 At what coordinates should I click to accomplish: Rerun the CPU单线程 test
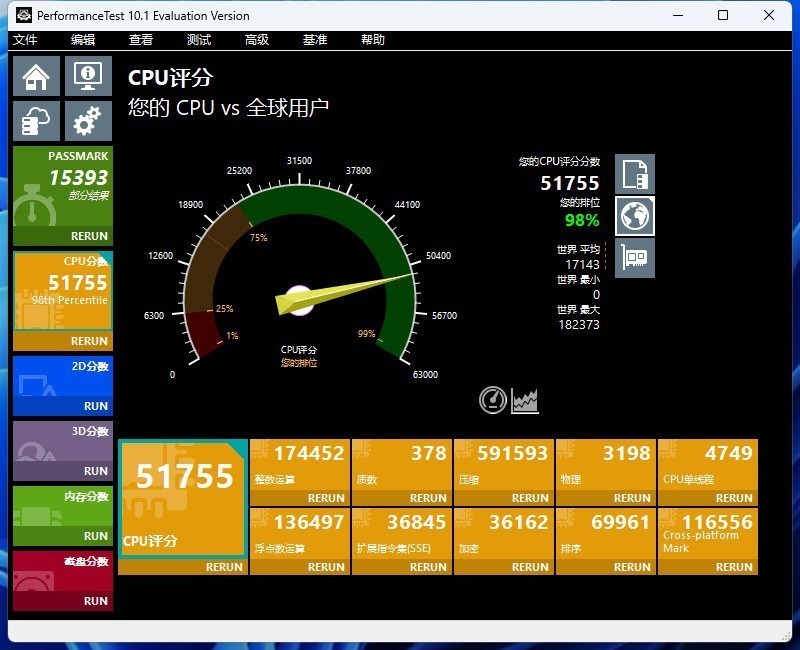tap(734, 498)
